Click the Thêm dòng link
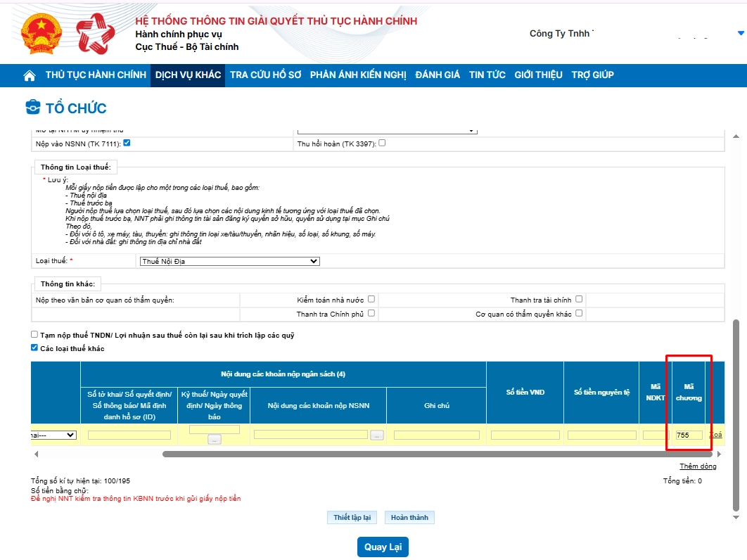Viewport: 747px width, 560px height. (x=697, y=466)
